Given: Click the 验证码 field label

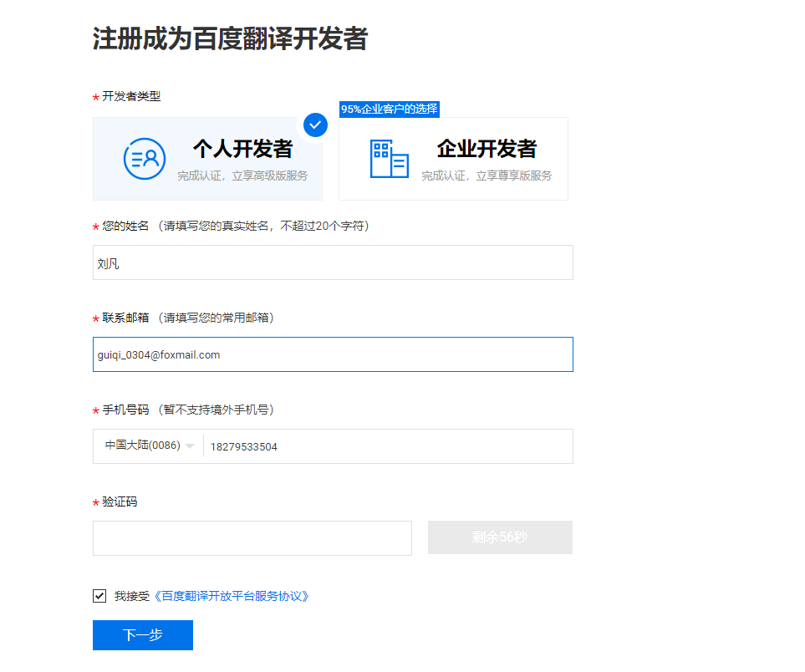Looking at the screenshot, I should coord(120,501).
